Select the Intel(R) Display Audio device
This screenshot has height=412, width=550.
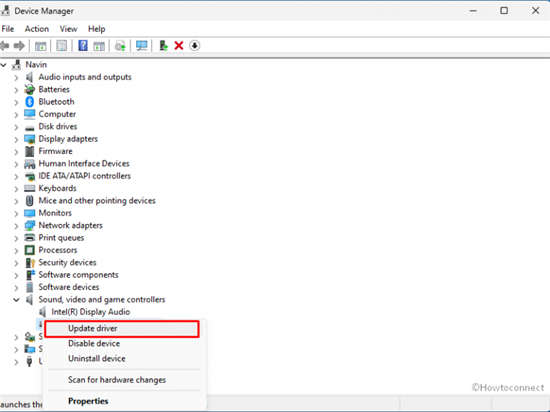pyautogui.click(x=90, y=312)
